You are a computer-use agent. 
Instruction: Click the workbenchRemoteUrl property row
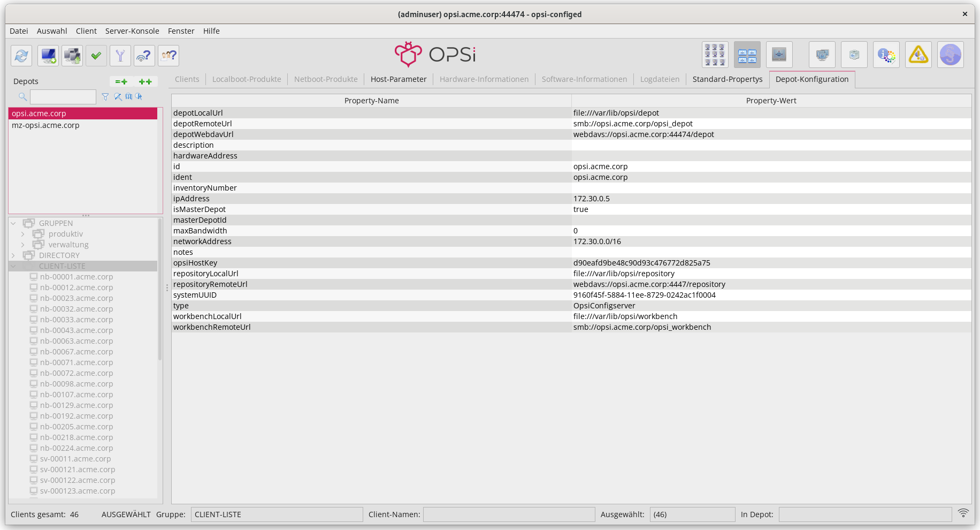571,327
